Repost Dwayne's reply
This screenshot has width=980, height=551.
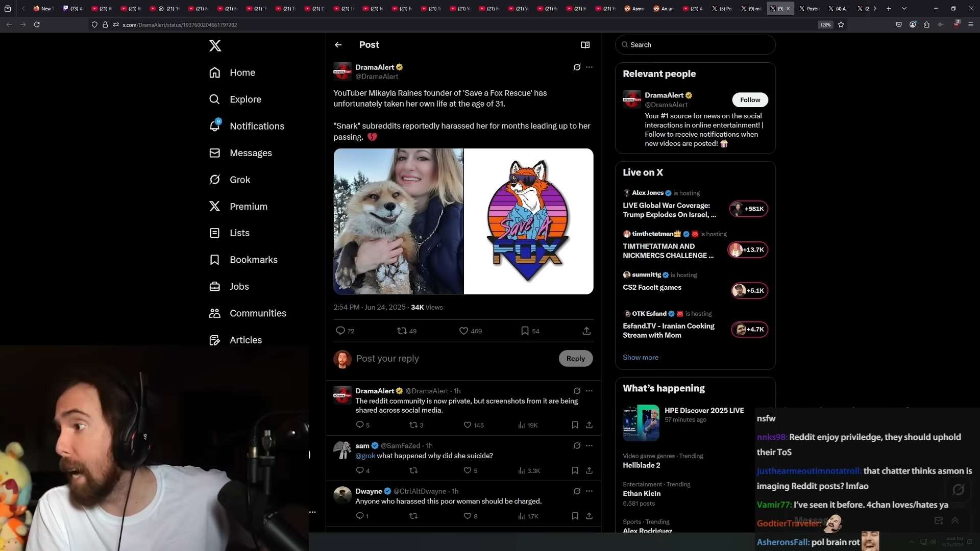coord(413,516)
